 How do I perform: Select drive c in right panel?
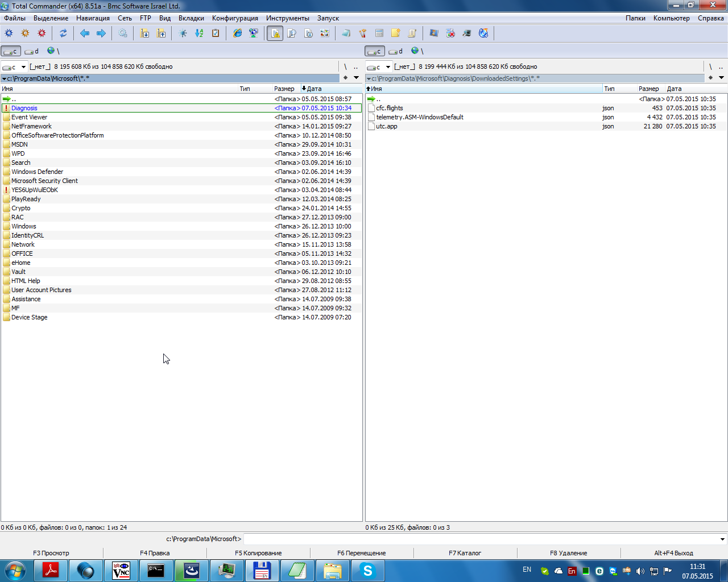pyautogui.click(x=375, y=51)
